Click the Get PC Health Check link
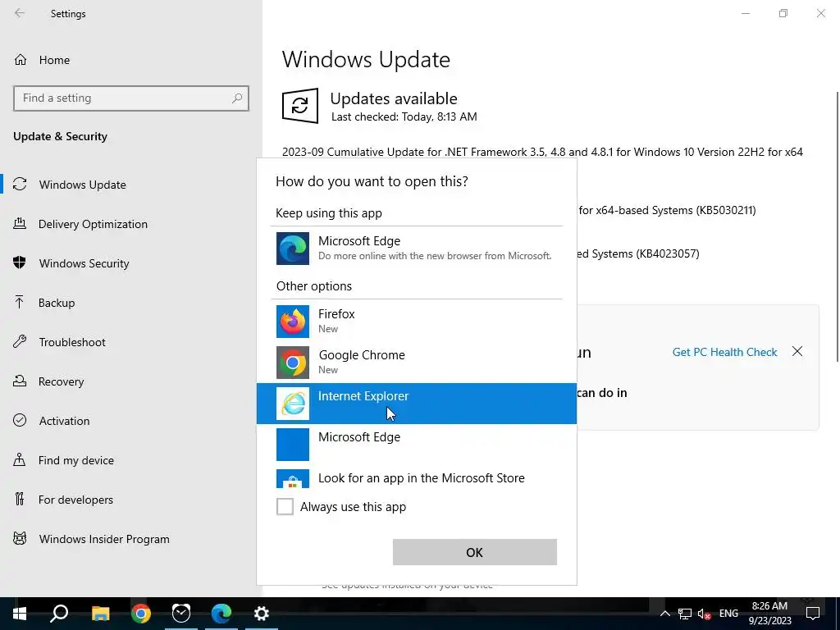The width and height of the screenshot is (840, 630). [724, 352]
